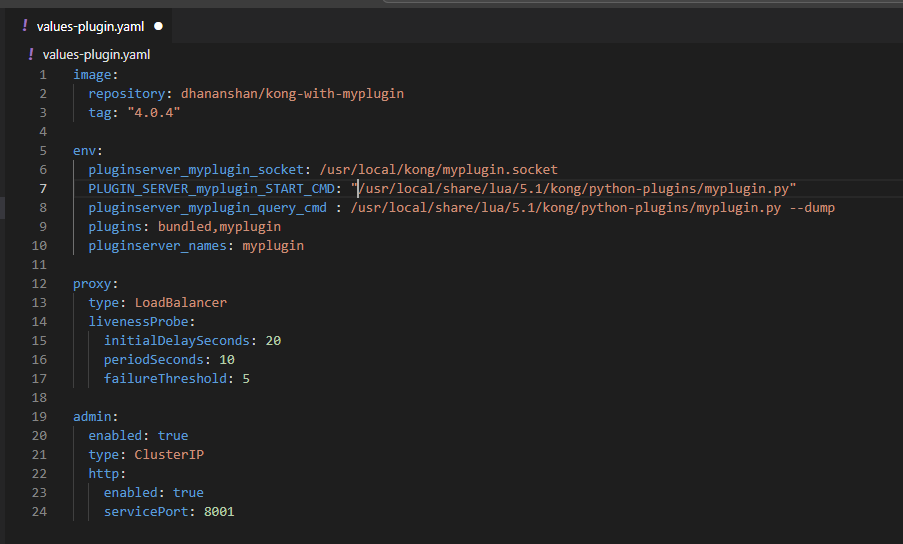The width and height of the screenshot is (903, 544).
Task: Click the LoadBalancer type value
Action: pyautogui.click(x=181, y=302)
